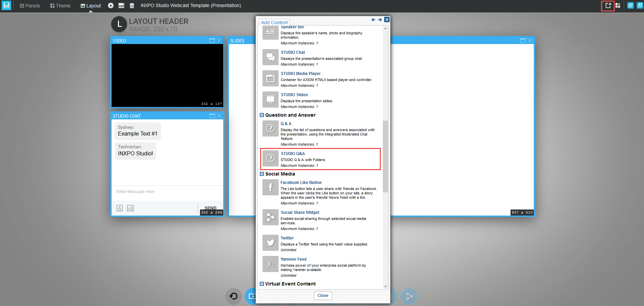Remove the VIDEO panel
This screenshot has width=644, height=306.
pos(219,41)
